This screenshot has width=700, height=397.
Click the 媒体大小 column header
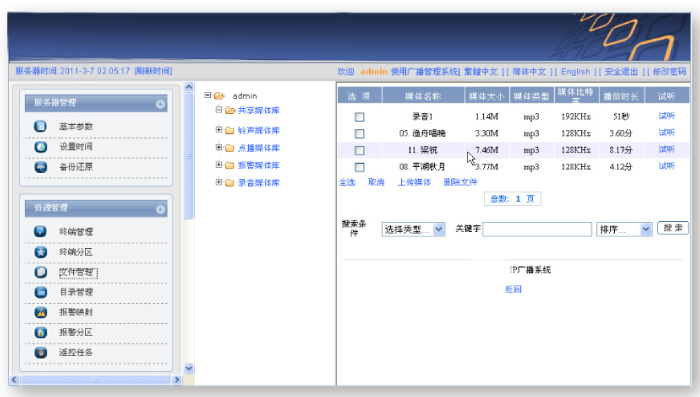(x=487, y=96)
